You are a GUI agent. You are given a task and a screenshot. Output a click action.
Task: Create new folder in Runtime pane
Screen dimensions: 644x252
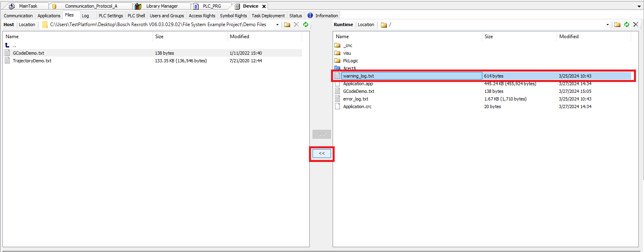617,25
